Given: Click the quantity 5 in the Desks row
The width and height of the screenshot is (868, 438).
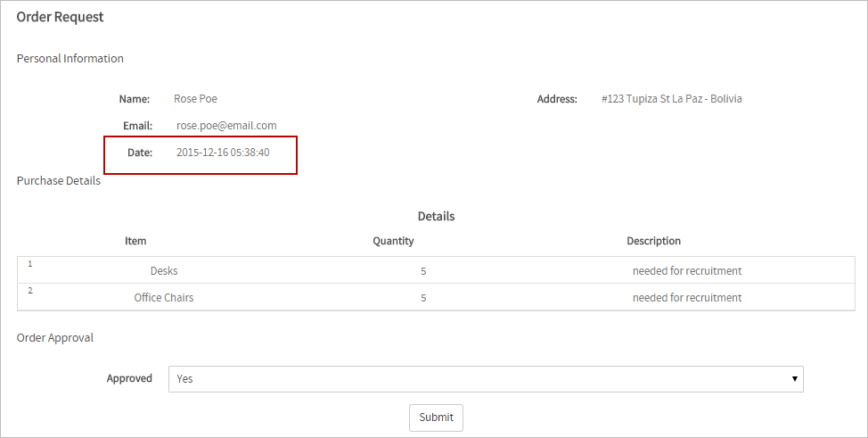Looking at the screenshot, I should [423, 271].
